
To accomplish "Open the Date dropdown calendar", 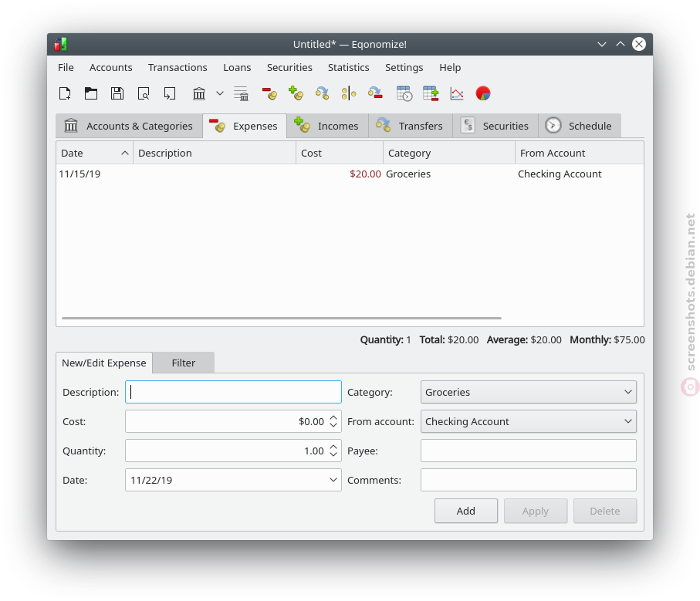I will (333, 480).
